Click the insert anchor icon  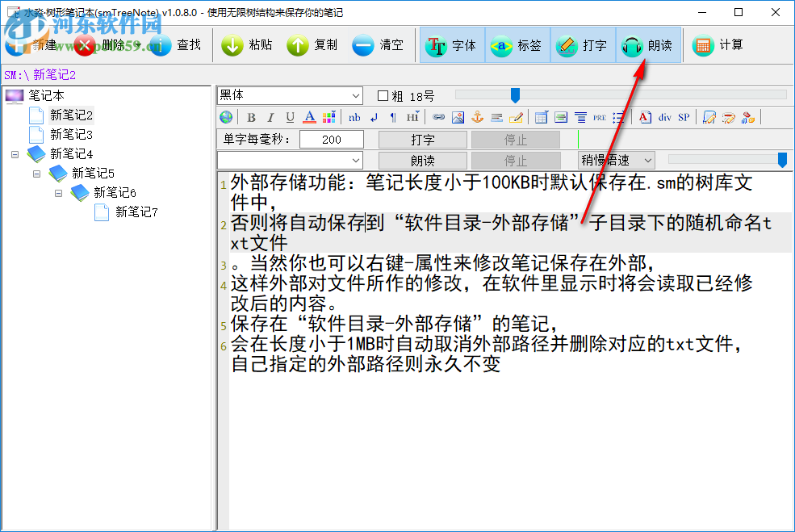pyautogui.click(x=477, y=117)
